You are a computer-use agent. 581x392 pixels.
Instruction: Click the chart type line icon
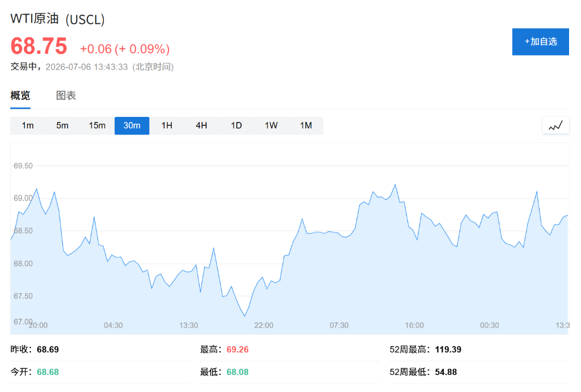coord(555,125)
